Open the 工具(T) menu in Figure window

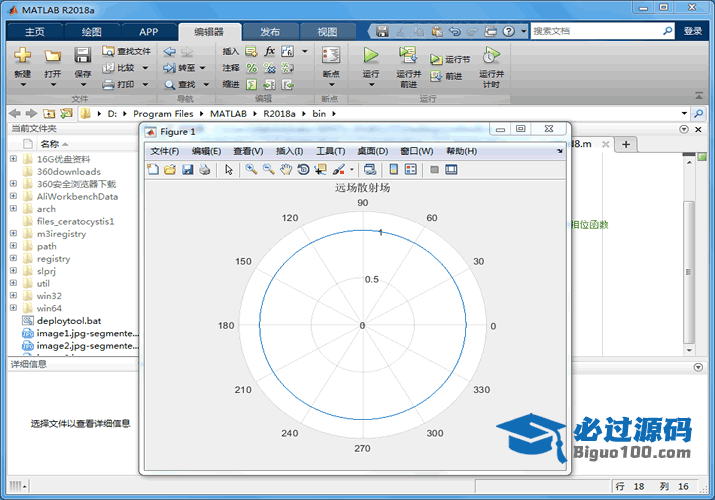pyautogui.click(x=330, y=151)
